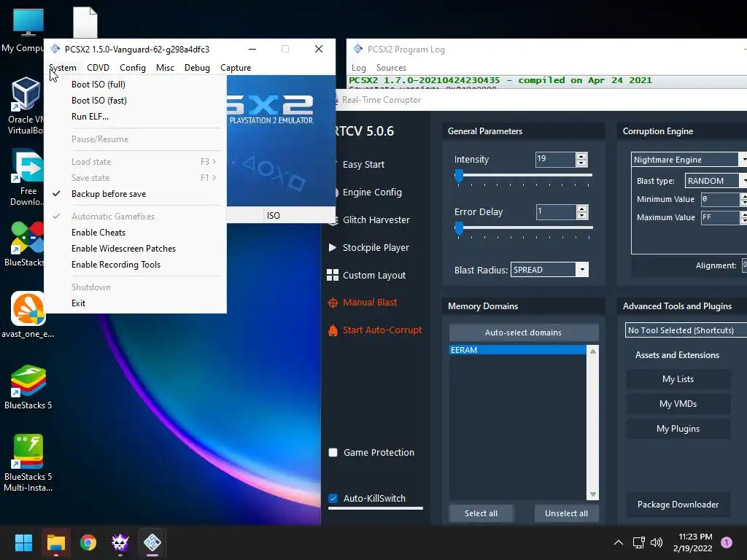Open File Explorer from the taskbar
Viewport: 747px width, 560px height.
pyautogui.click(x=55, y=542)
